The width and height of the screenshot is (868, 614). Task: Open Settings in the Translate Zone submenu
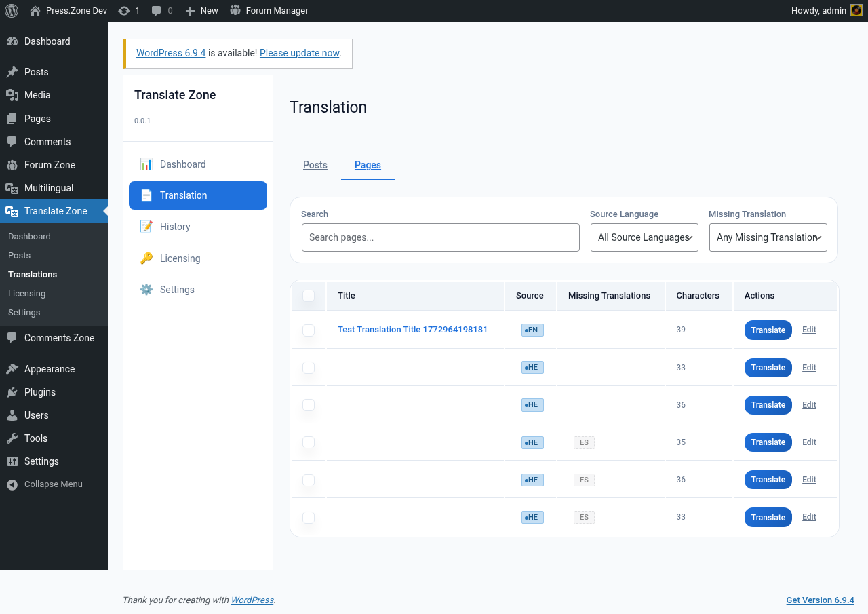click(24, 313)
